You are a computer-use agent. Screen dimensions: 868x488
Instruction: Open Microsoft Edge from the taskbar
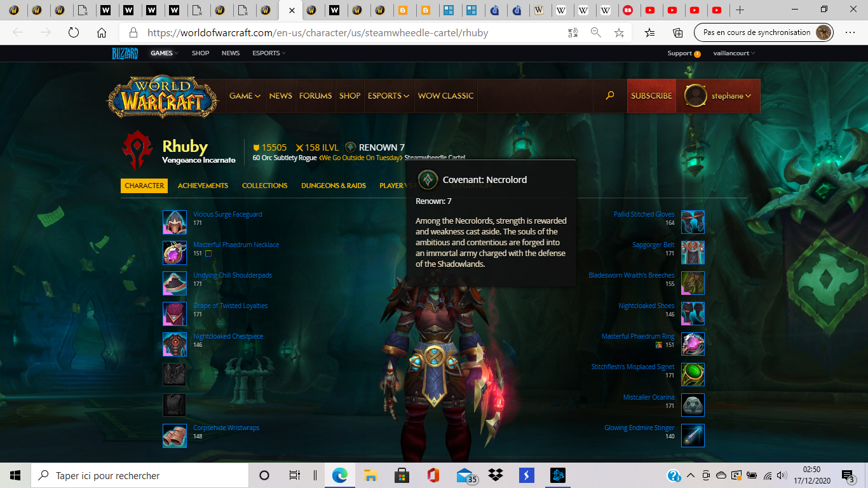coord(339,475)
